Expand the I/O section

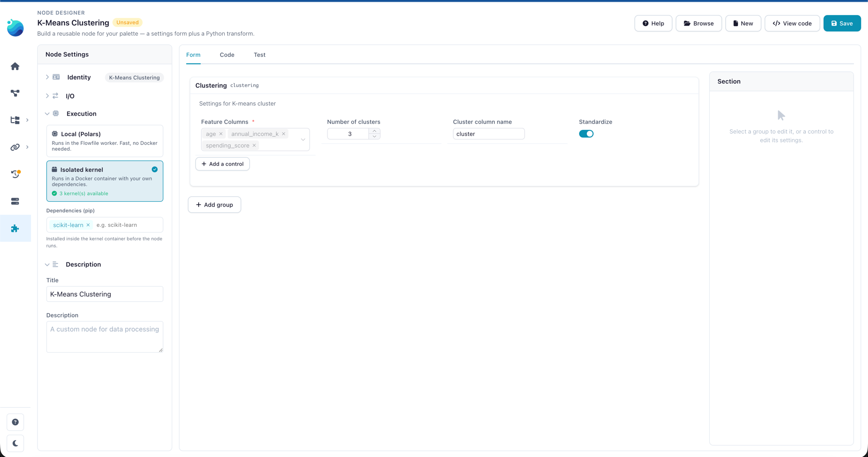[47, 96]
